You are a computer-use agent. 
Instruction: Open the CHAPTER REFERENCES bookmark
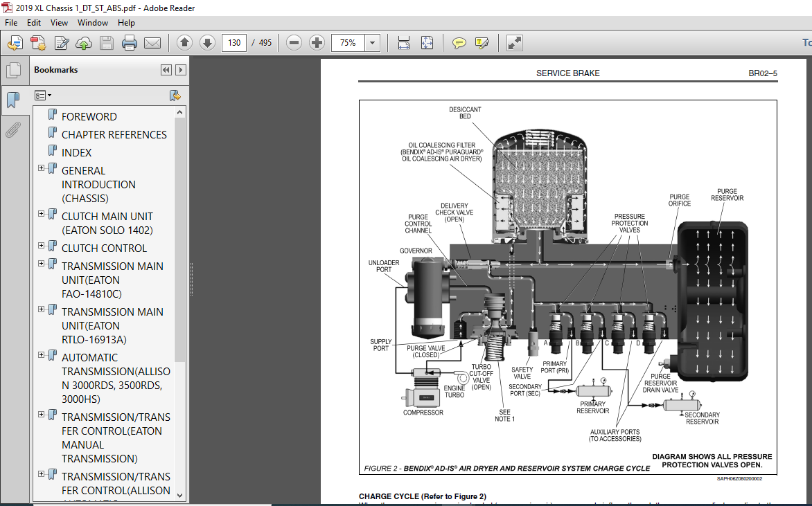coord(114,135)
